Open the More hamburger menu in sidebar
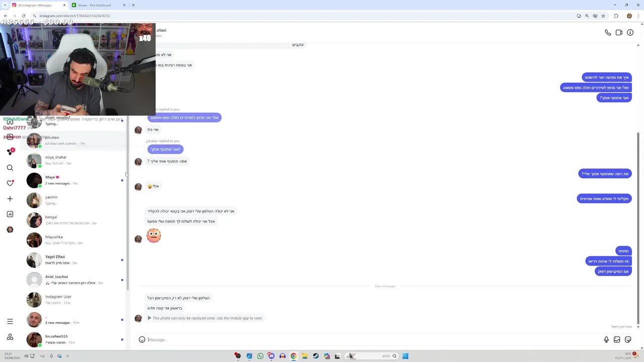 click(x=10, y=321)
